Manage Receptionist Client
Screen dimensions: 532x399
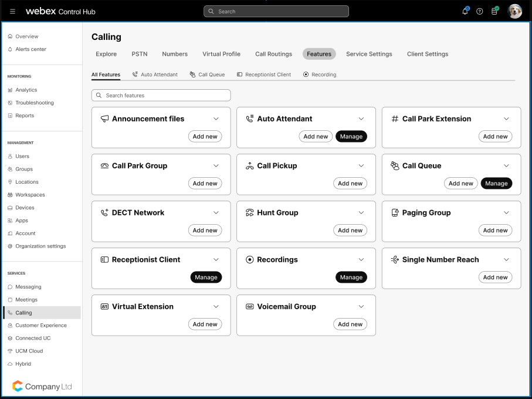click(x=206, y=277)
